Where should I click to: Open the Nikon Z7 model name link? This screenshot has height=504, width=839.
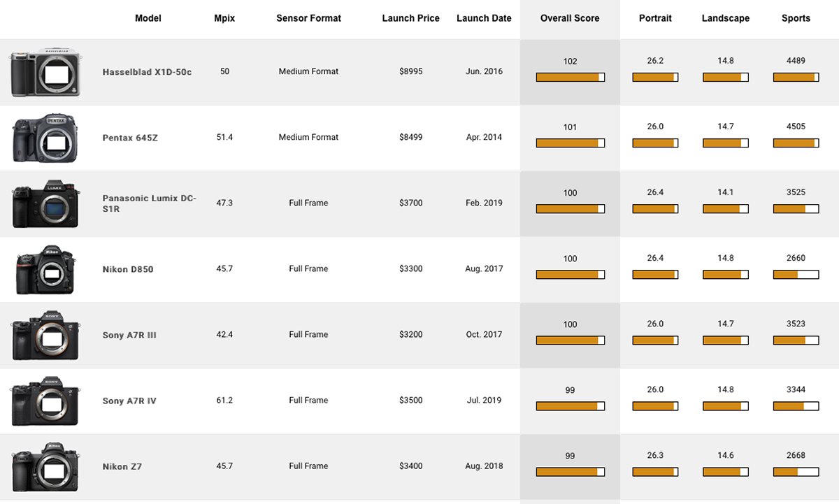coord(122,466)
